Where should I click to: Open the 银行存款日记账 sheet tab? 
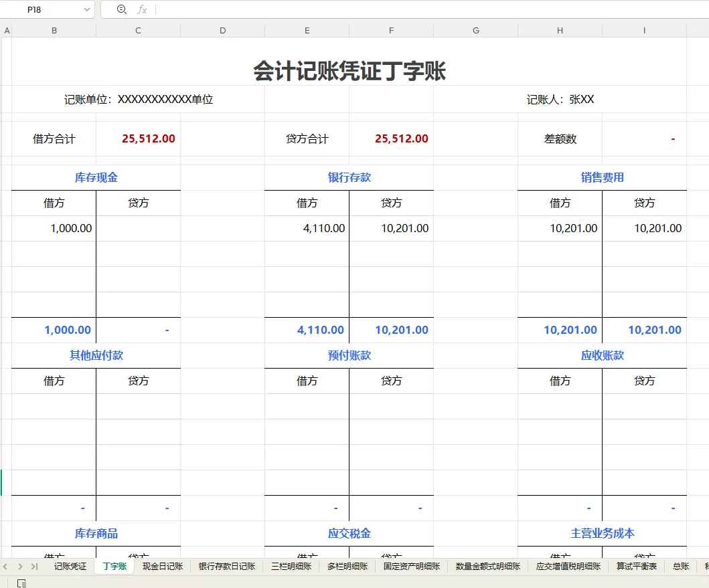point(227,567)
